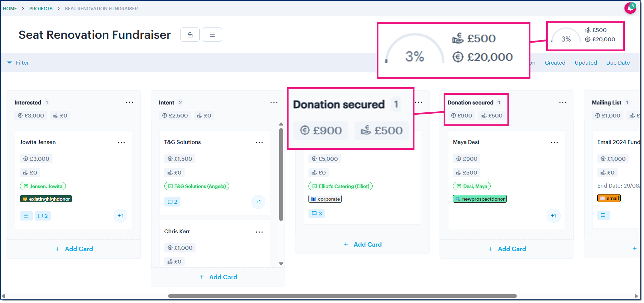This screenshot has height=303, width=644.
Task: Open the Interested column three-dot menu
Action: click(129, 102)
